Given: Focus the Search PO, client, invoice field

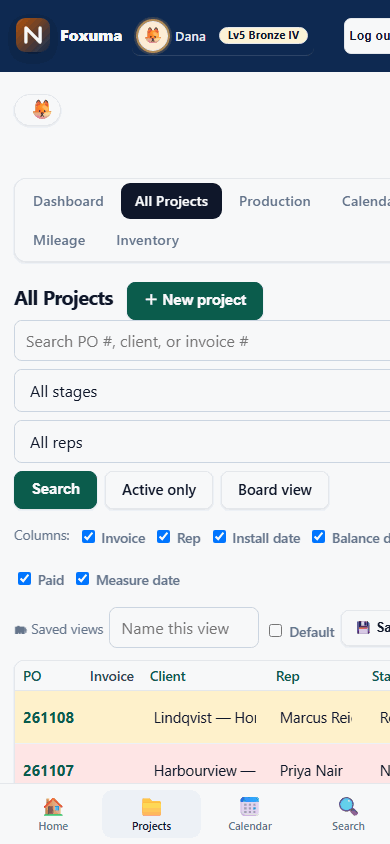Looking at the screenshot, I should tap(202, 341).
